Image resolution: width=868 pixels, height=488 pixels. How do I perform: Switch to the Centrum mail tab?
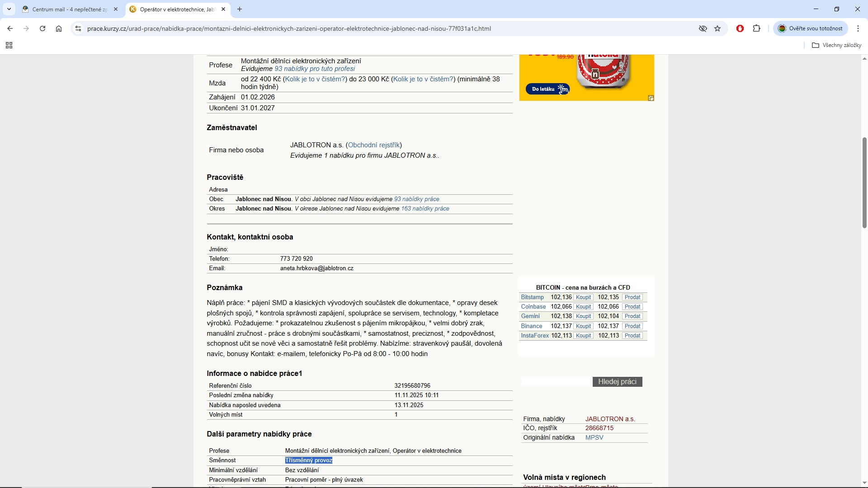70,9
